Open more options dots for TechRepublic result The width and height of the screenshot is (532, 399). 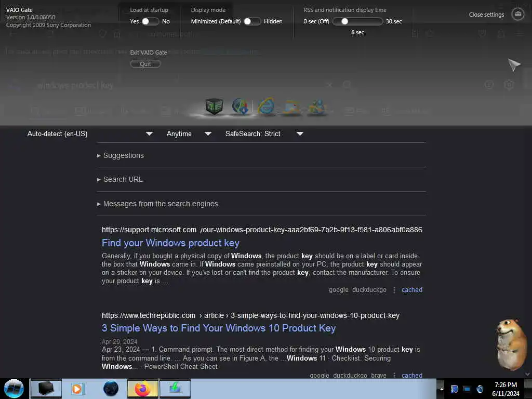pyautogui.click(x=394, y=376)
